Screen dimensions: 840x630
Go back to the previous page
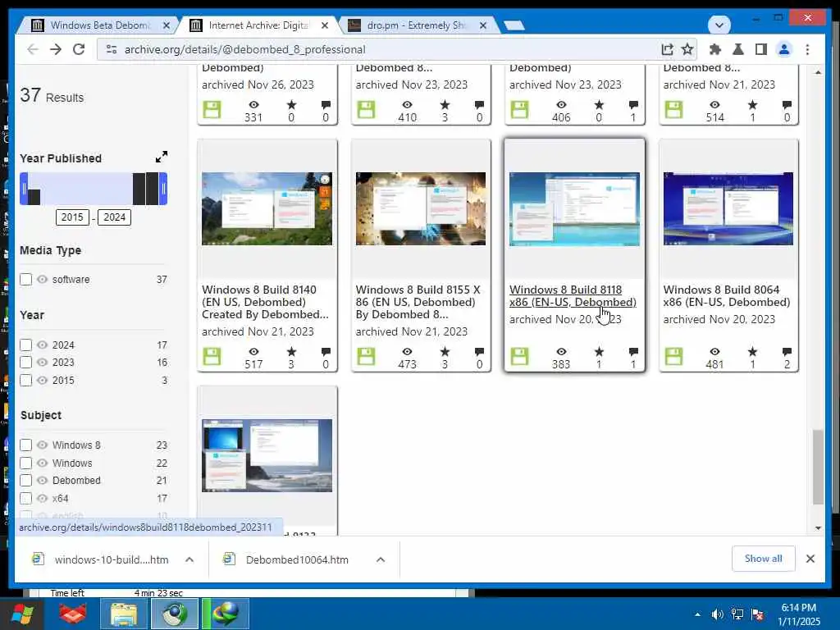tap(33, 49)
